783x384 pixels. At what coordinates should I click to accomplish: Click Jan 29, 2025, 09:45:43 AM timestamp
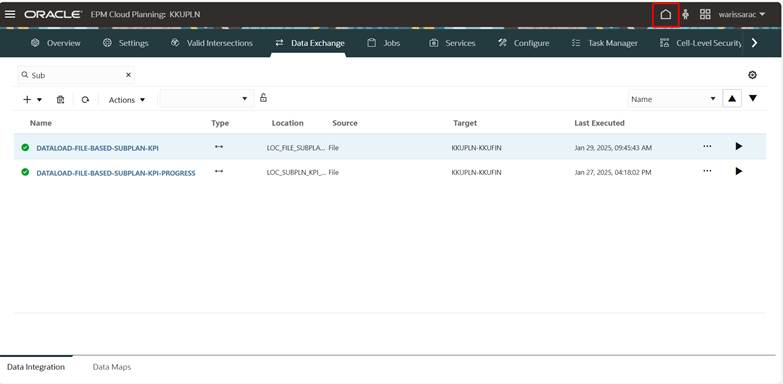pos(613,148)
